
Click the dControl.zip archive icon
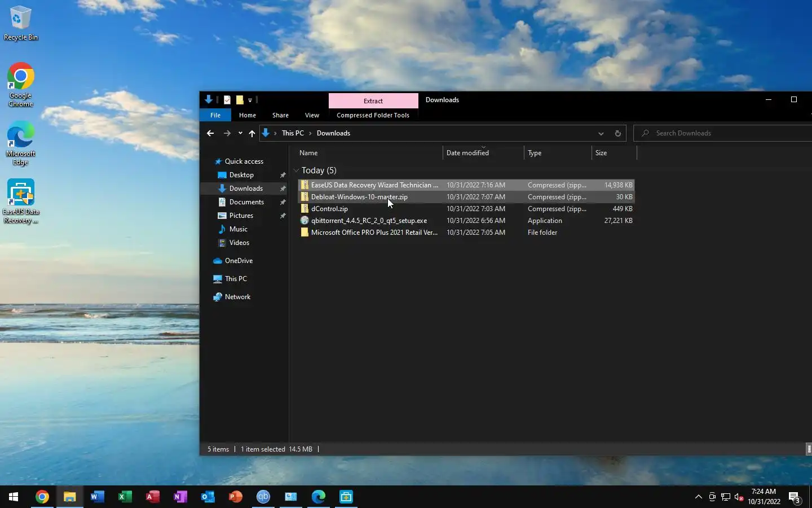click(304, 209)
